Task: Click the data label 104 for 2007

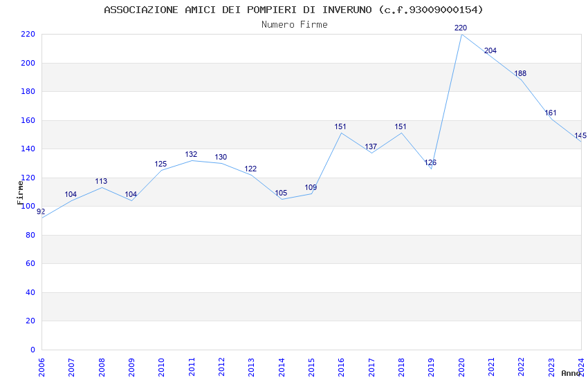Action: [x=71, y=194]
